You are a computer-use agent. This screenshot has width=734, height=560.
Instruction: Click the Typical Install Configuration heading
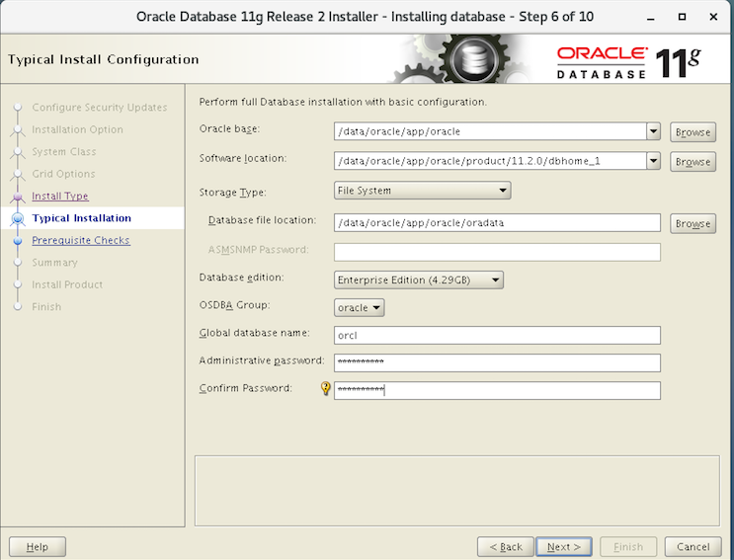pyautogui.click(x=103, y=59)
